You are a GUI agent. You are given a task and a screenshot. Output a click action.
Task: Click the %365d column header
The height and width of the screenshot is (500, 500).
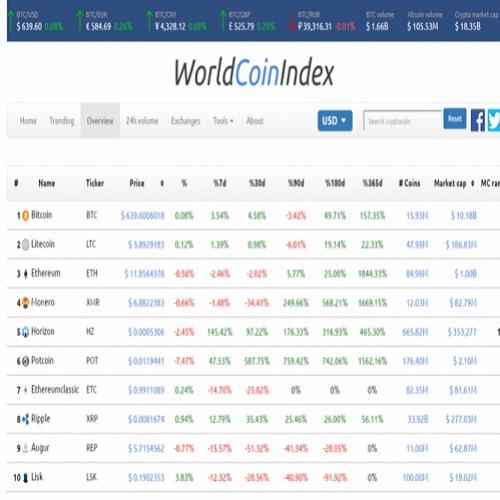(x=372, y=183)
